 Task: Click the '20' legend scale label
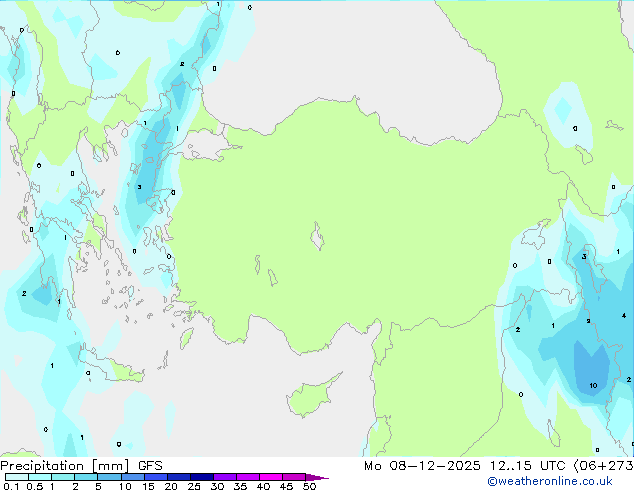pos(171,486)
